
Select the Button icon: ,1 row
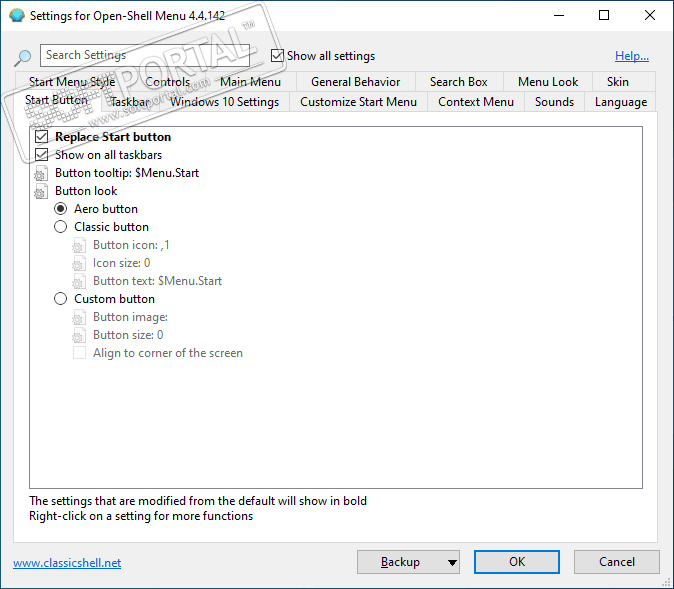131,245
